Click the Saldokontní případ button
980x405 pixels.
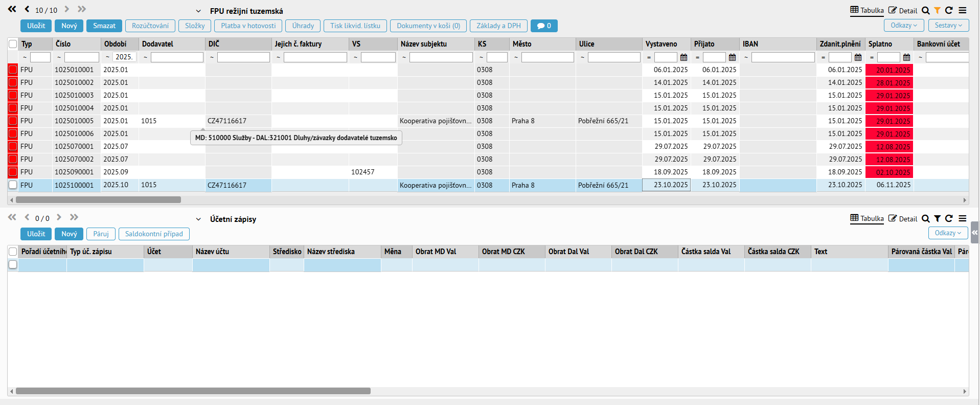coord(154,234)
